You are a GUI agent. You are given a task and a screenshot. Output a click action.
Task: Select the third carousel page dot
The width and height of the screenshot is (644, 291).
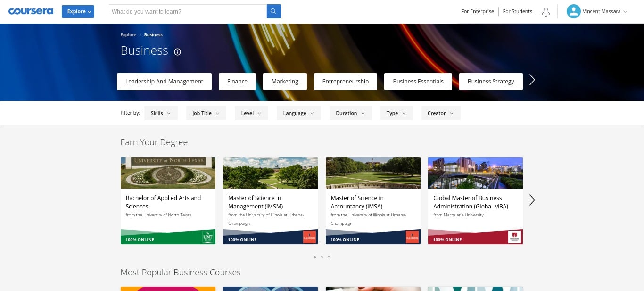point(329,257)
